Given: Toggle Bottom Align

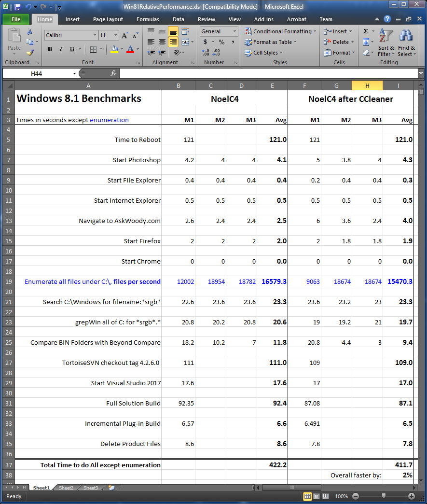Looking at the screenshot, I should pos(173,31).
